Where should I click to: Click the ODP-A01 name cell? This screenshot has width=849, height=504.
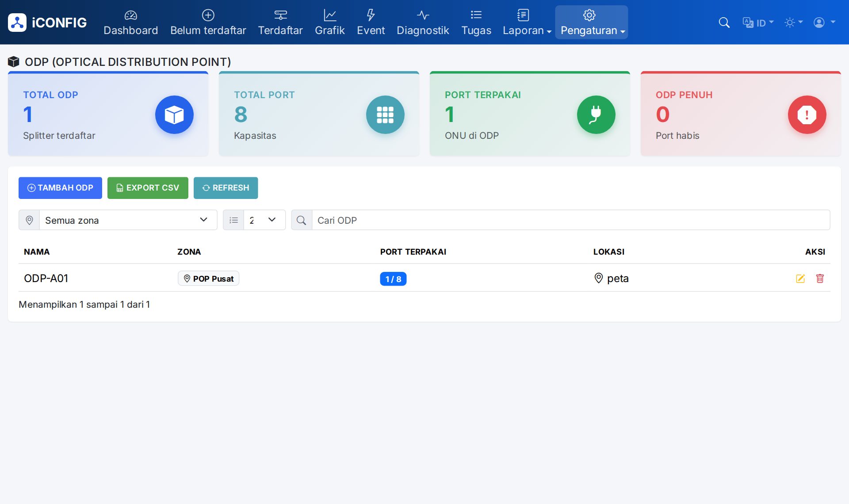tap(46, 279)
